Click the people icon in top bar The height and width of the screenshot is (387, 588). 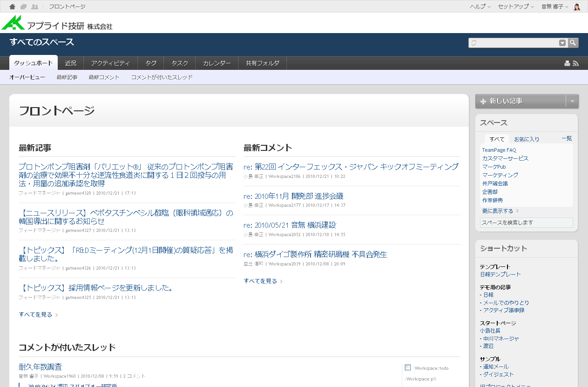click(34, 7)
